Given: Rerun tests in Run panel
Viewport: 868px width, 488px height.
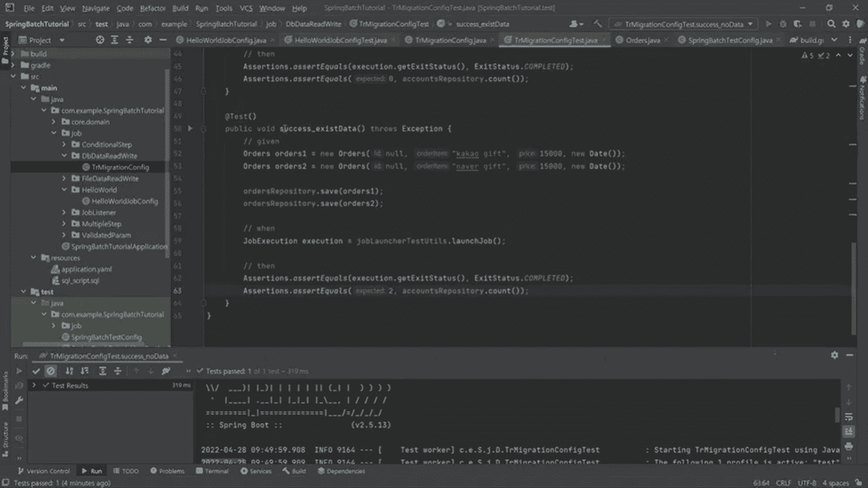Looking at the screenshot, I should tap(19, 371).
